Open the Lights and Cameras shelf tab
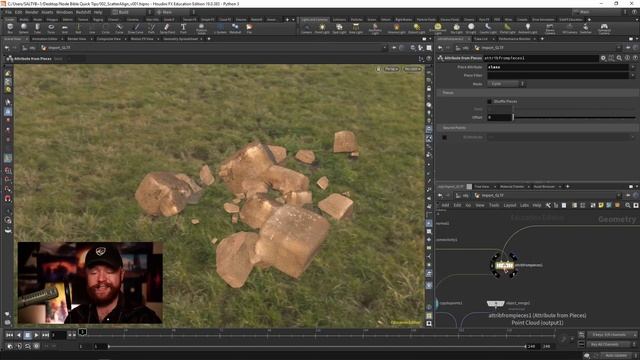640x360 pixels. coord(314,19)
